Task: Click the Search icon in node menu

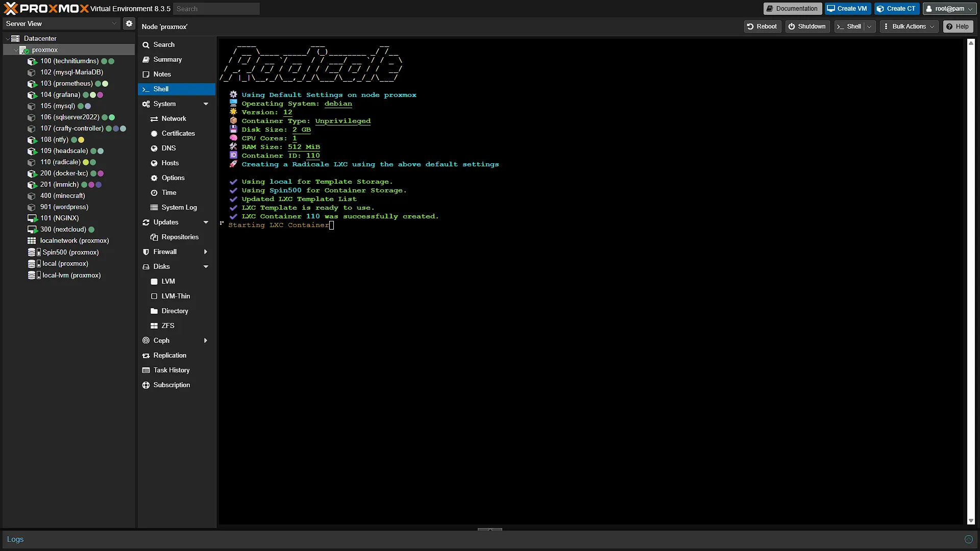Action: 146,45
